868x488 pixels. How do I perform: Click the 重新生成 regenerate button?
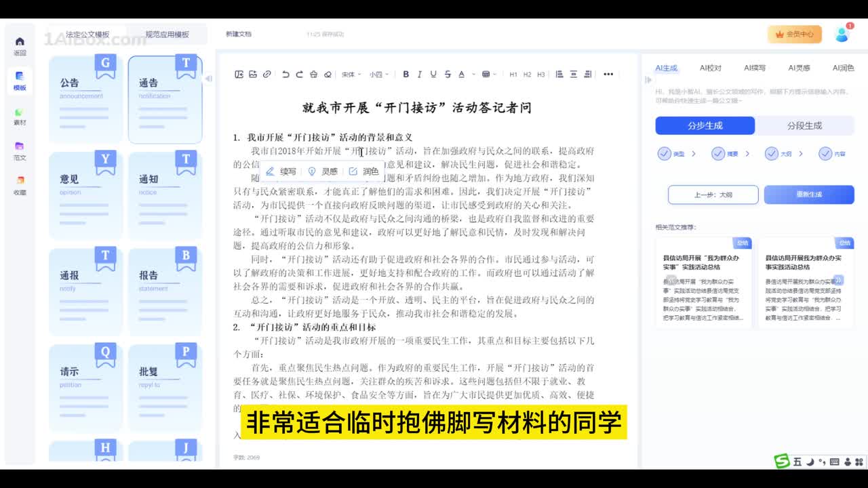click(x=808, y=195)
